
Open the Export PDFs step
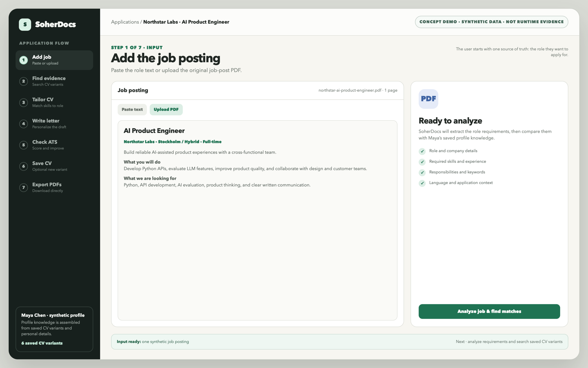pyautogui.click(x=54, y=188)
